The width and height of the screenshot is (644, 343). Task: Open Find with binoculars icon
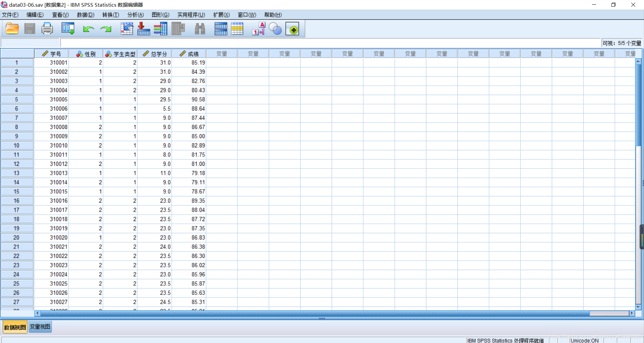click(x=200, y=29)
